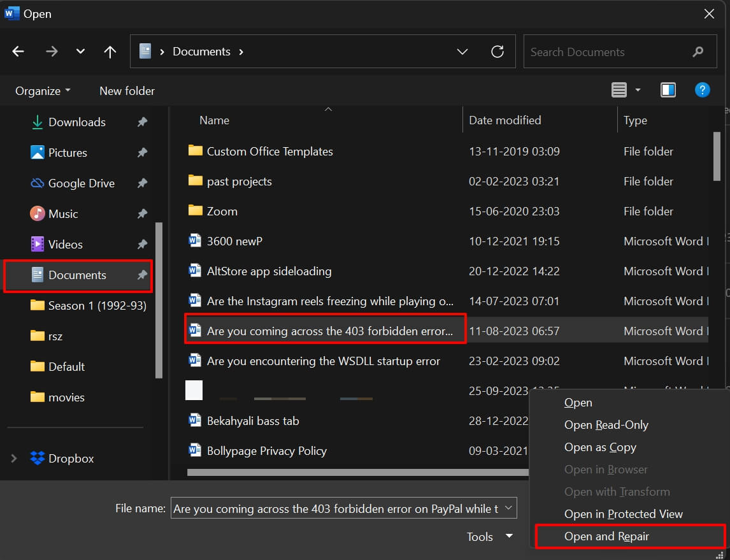Go back using the back arrow
This screenshot has width=730, height=560.
(18, 51)
